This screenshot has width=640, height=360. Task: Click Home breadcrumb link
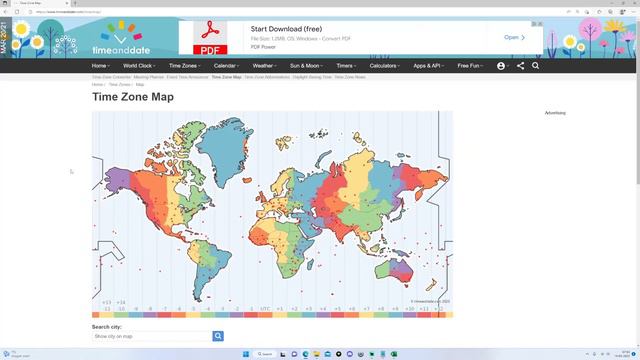97,84
